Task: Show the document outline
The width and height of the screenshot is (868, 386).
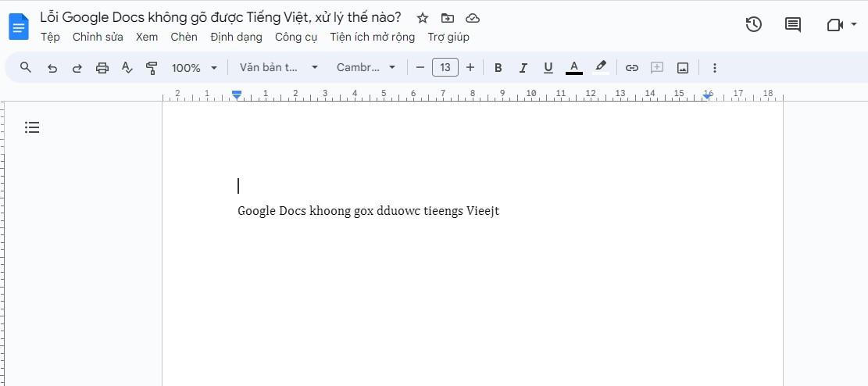Action: point(32,127)
